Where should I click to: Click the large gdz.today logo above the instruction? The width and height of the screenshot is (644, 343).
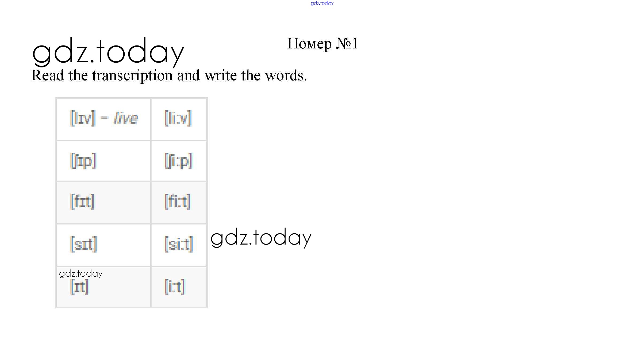coord(108,52)
